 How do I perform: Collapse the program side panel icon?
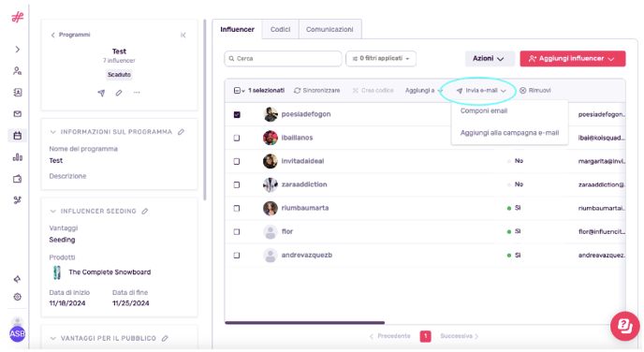click(183, 36)
